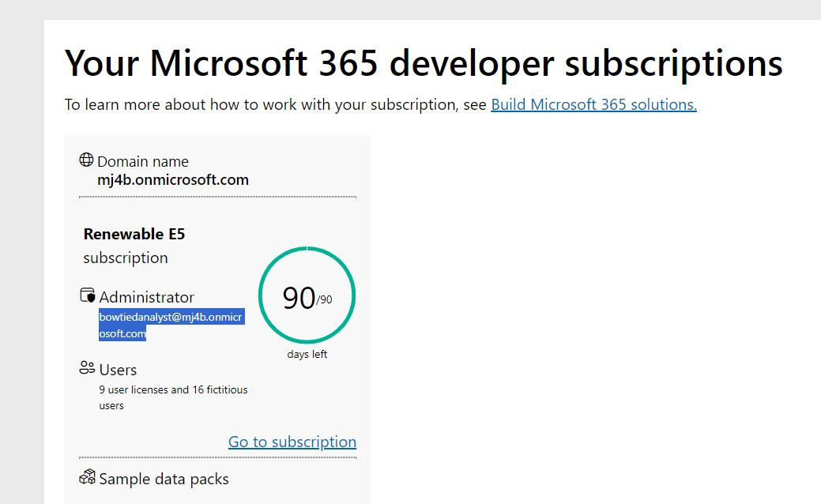The width and height of the screenshot is (821, 504).
Task: Click the Administrator shield icon
Action: point(88,295)
